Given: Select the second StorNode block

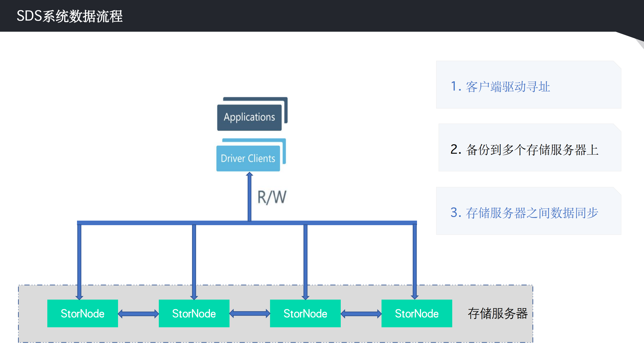Looking at the screenshot, I should pyautogui.click(x=194, y=313).
